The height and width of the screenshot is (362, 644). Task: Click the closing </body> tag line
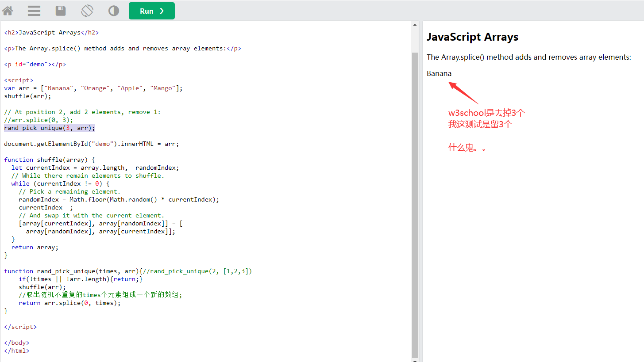point(17,343)
